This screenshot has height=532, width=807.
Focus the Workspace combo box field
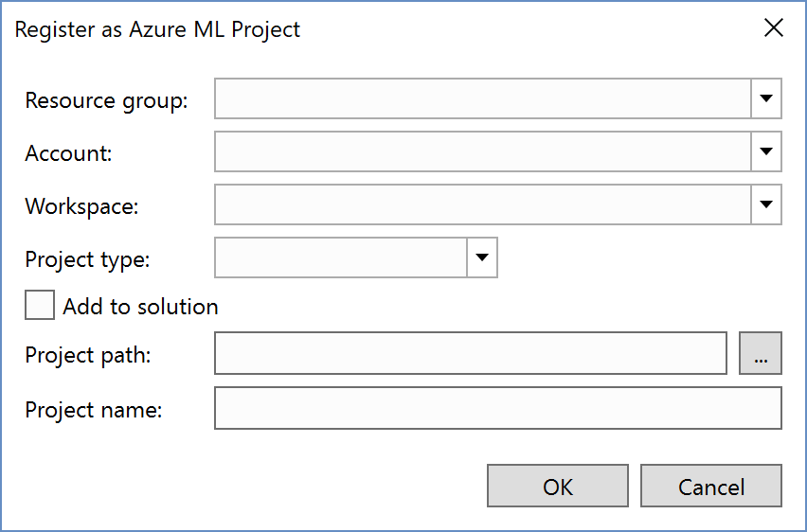pyautogui.click(x=483, y=204)
